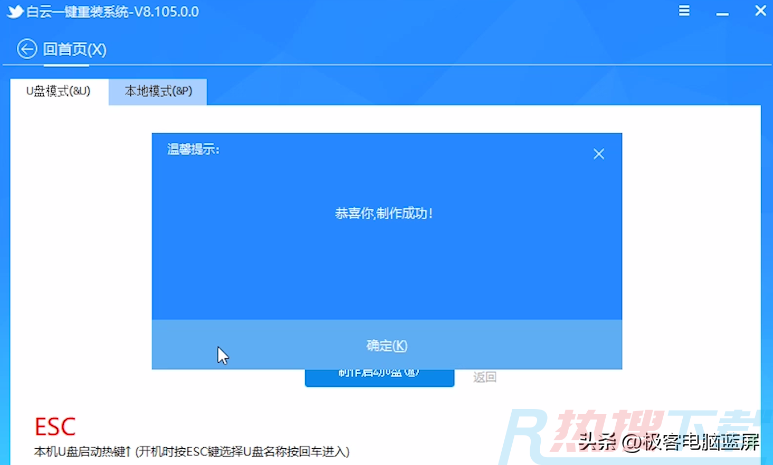The height and width of the screenshot is (465, 773).
Task: Switch to 本地模式 tab
Action: coord(158,91)
